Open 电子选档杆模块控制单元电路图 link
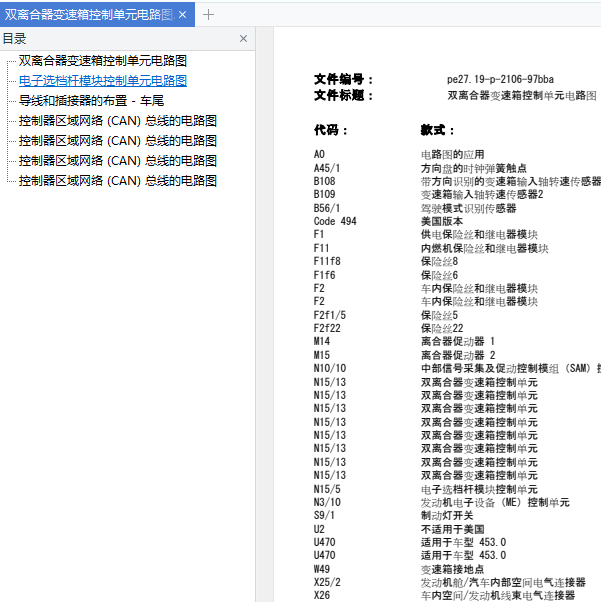601x602 pixels. [x=103, y=81]
